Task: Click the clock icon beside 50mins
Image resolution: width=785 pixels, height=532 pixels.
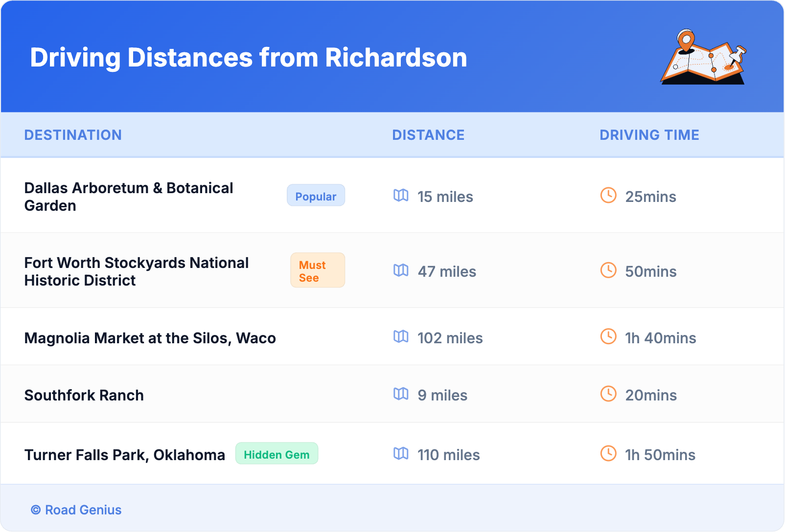Action: (608, 270)
